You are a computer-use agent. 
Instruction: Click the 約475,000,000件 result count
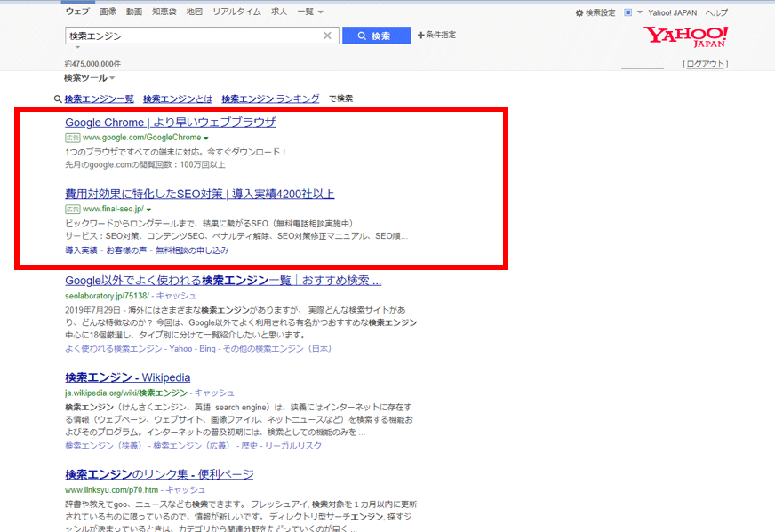tap(92, 64)
